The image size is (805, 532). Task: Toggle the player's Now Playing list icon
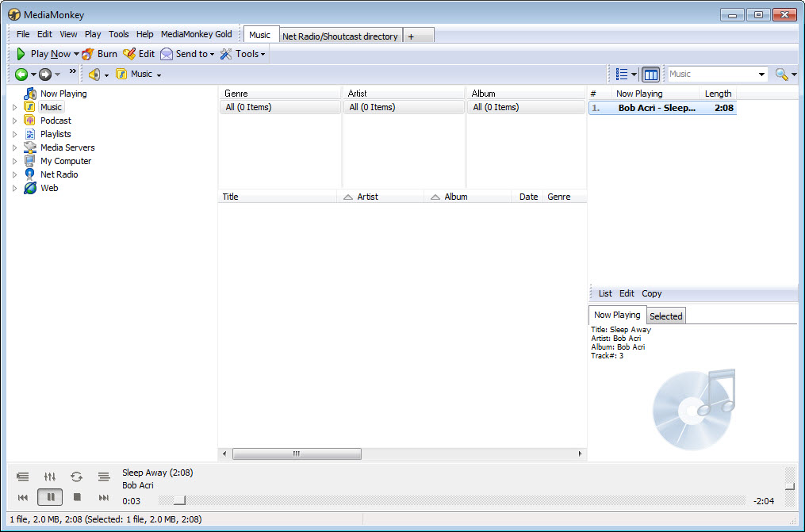point(22,477)
